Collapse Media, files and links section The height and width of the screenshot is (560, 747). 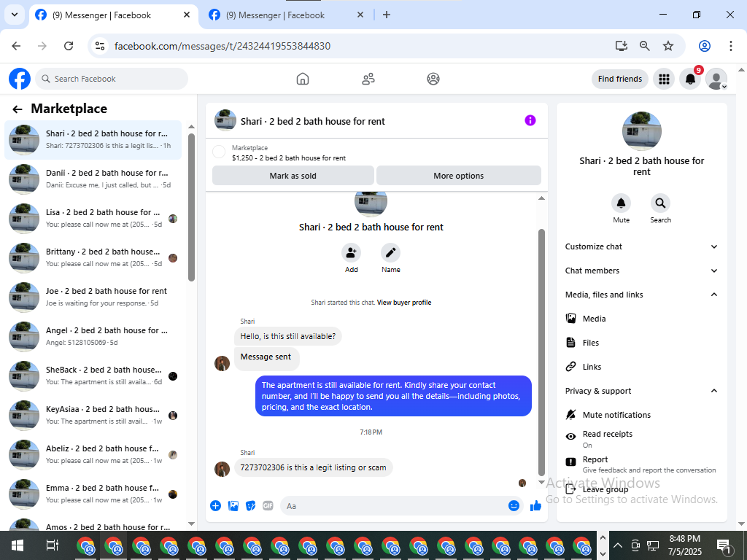pos(641,295)
